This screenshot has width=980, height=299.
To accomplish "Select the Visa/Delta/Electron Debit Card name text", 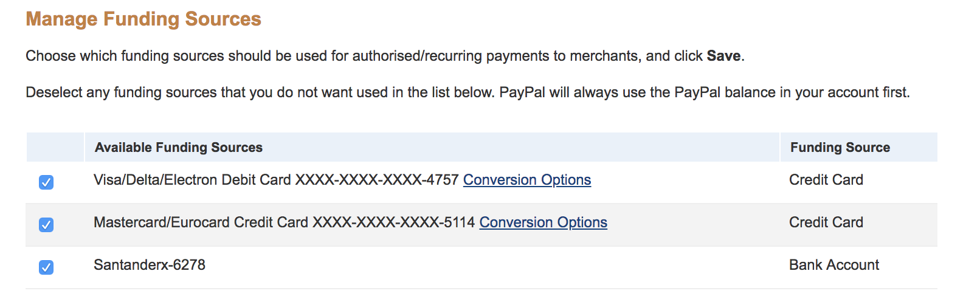I will (x=192, y=180).
